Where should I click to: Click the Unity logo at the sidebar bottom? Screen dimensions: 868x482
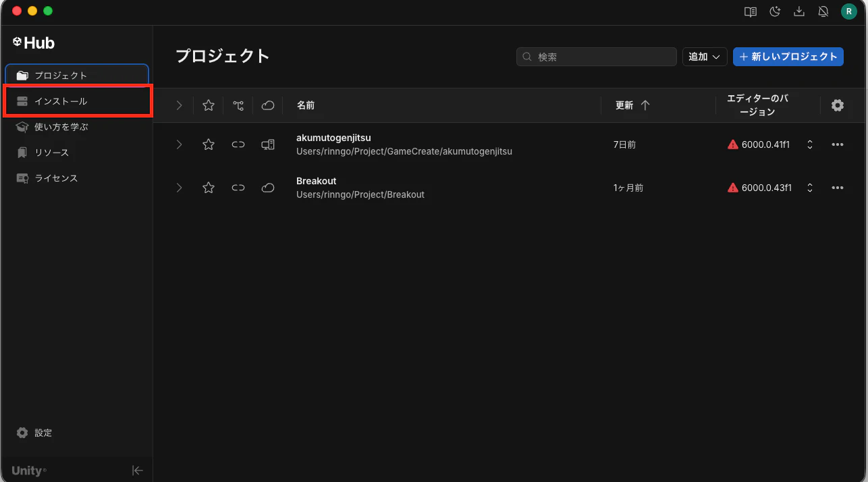click(29, 471)
